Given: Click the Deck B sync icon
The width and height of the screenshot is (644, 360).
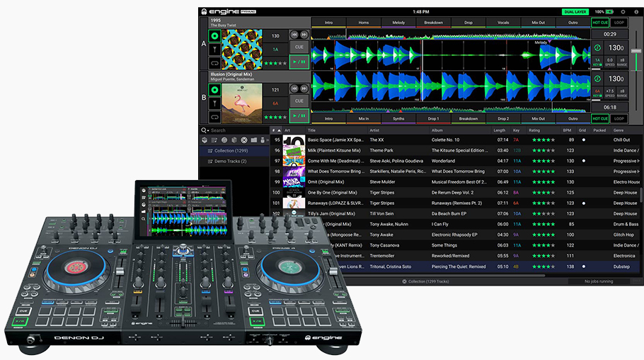Looking at the screenshot, I should [597, 78].
